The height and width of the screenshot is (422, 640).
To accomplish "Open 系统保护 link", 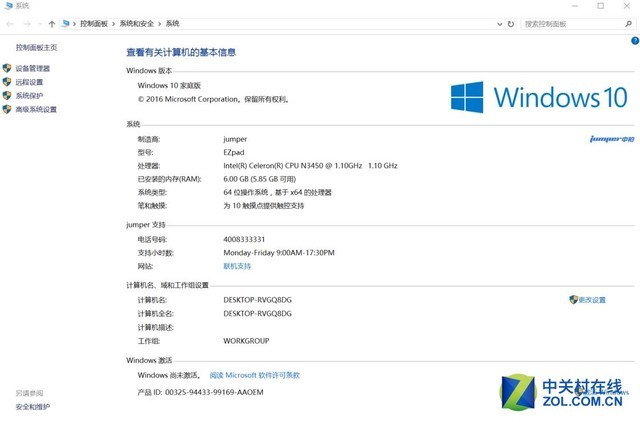I will click(x=29, y=96).
